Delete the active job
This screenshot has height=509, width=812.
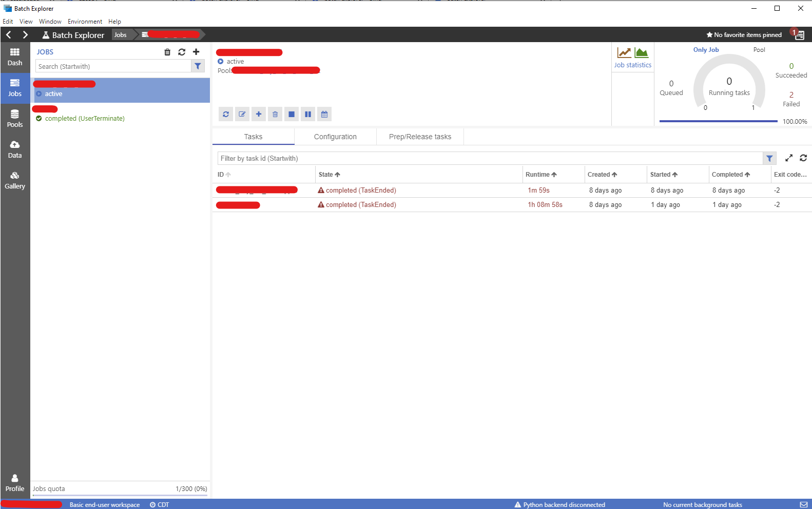click(x=275, y=114)
